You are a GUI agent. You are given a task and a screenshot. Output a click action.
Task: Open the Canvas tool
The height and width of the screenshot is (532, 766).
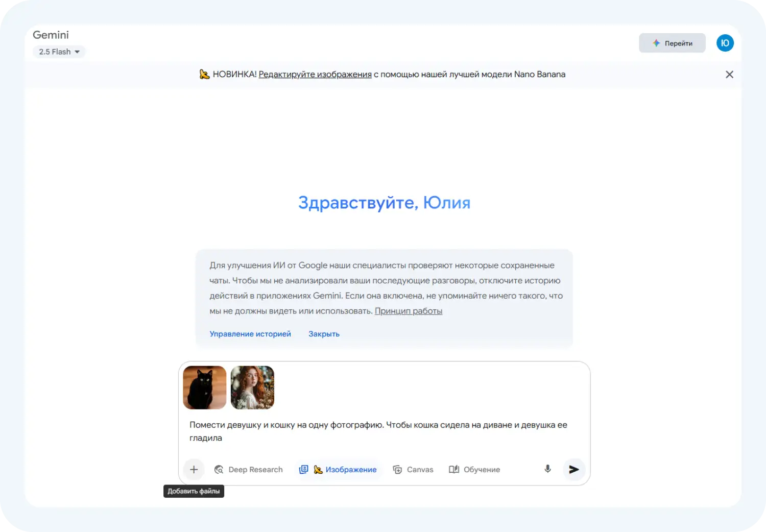(413, 469)
